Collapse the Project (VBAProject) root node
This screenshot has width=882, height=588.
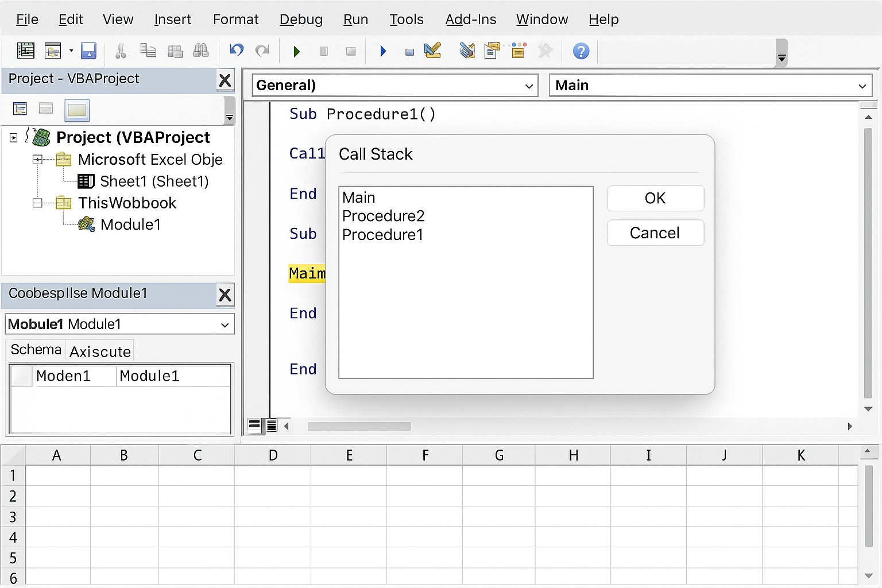pyautogui.click(x=14, y=138)
